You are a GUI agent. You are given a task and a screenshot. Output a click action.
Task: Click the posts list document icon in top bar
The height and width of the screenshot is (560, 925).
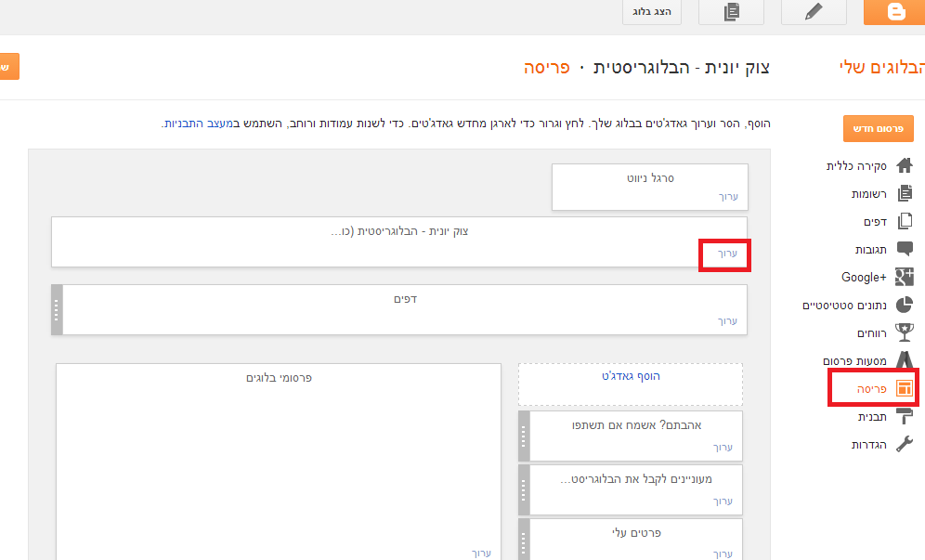(732, 12)
